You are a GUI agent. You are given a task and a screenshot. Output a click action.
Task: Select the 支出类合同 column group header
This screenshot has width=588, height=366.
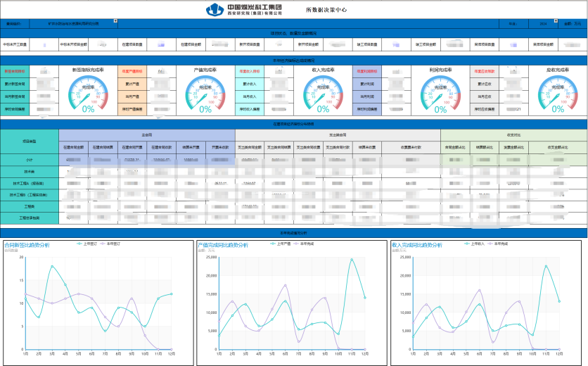(338, 134)
